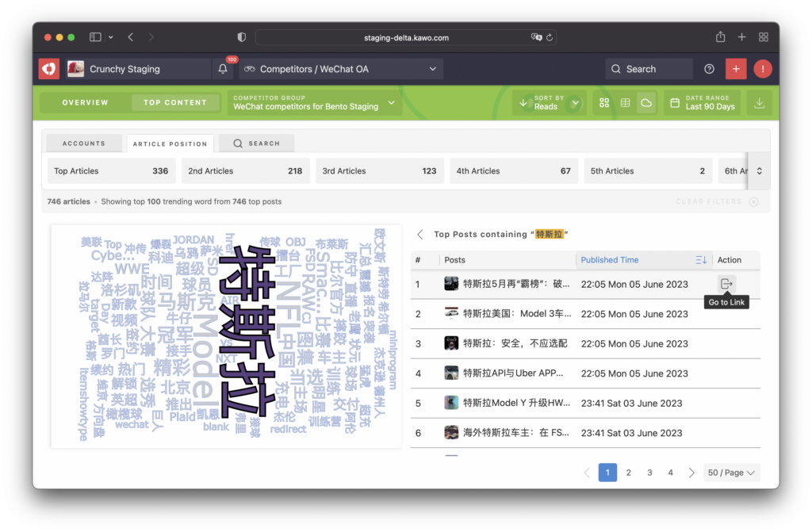This screenshot has width=812, height=532.
Task: Switch to the Top Content tab
Action: [175, 102]
